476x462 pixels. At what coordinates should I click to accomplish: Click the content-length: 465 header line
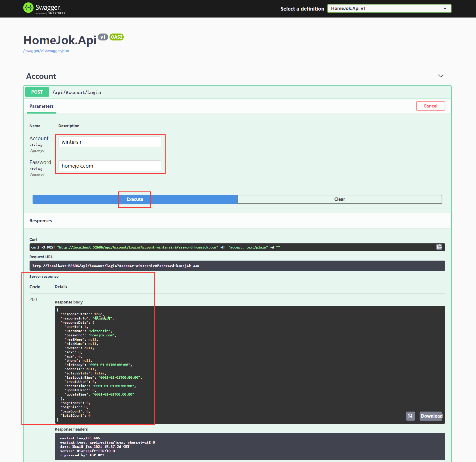[80, 438]
